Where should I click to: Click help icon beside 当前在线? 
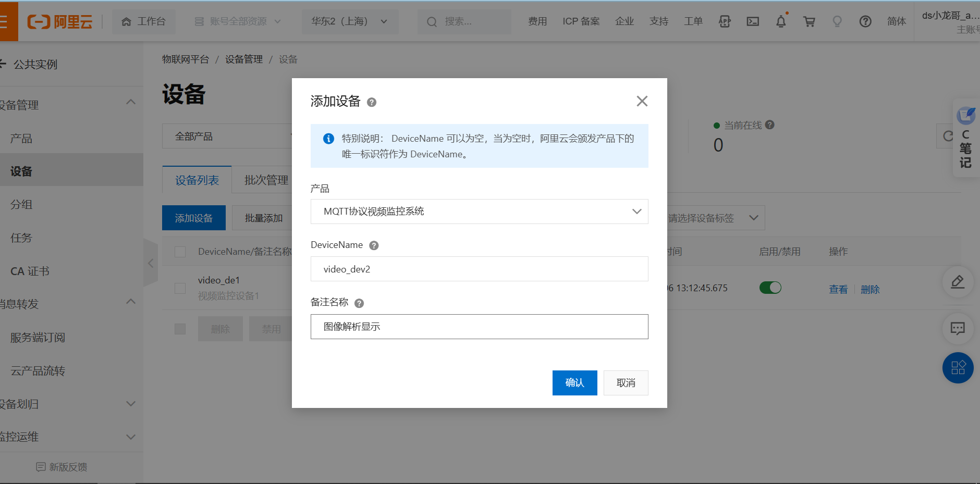(770, 125)
